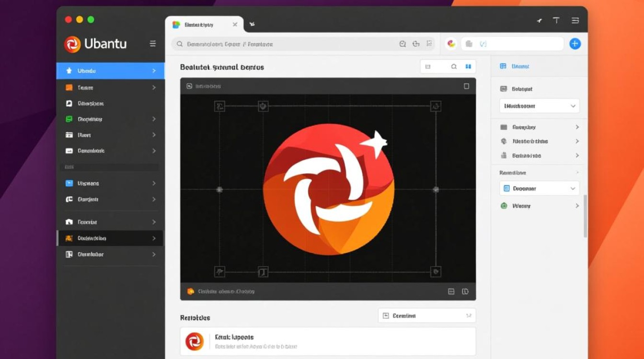Screen dimensions: 644x359
Task: Click the green circular icon in the right panel
Action: click(504, 206)
